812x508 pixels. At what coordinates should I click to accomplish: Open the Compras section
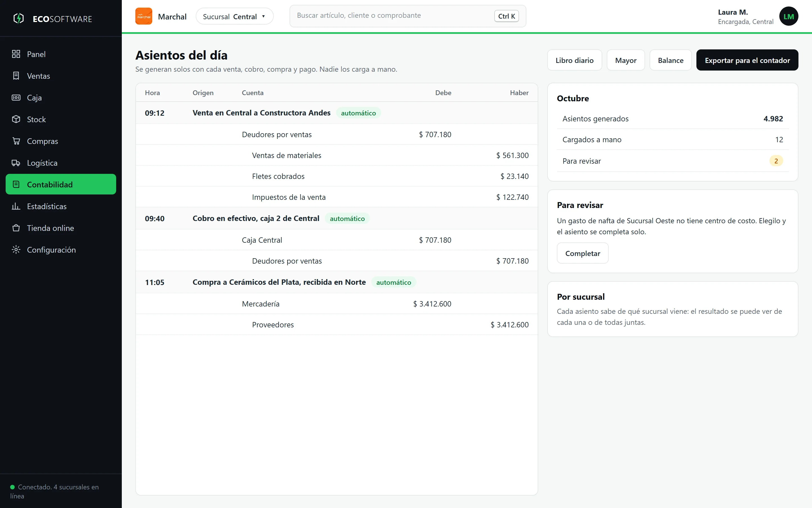tap(61, 141)
